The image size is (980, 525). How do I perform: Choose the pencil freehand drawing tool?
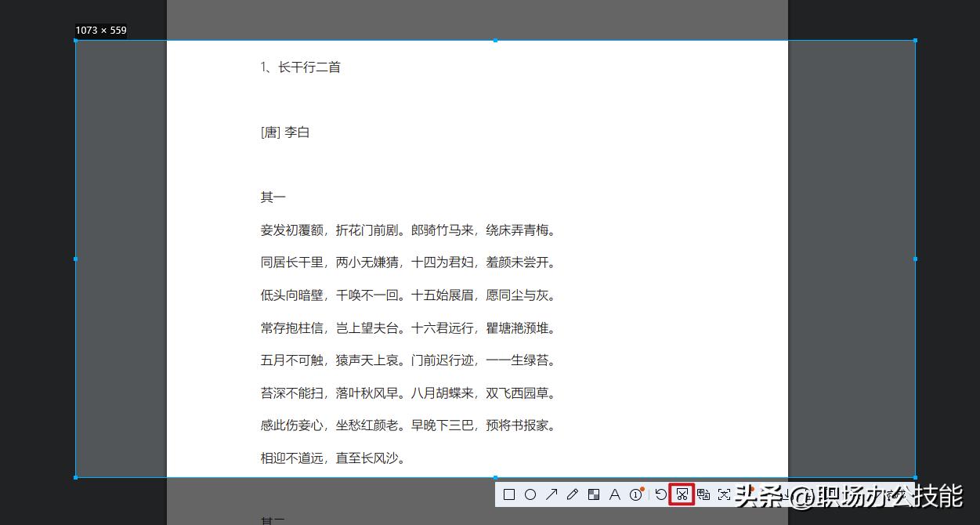point(572,494)
